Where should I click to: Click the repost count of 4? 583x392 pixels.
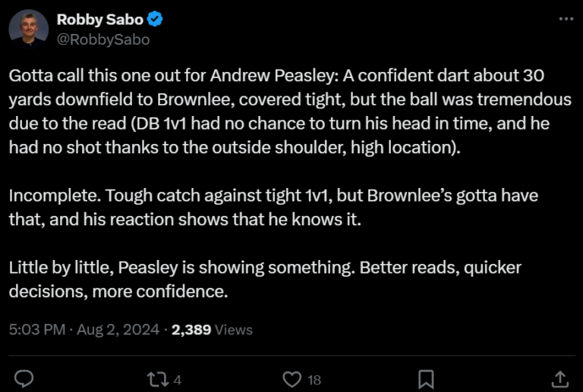(x=177, y=378)
